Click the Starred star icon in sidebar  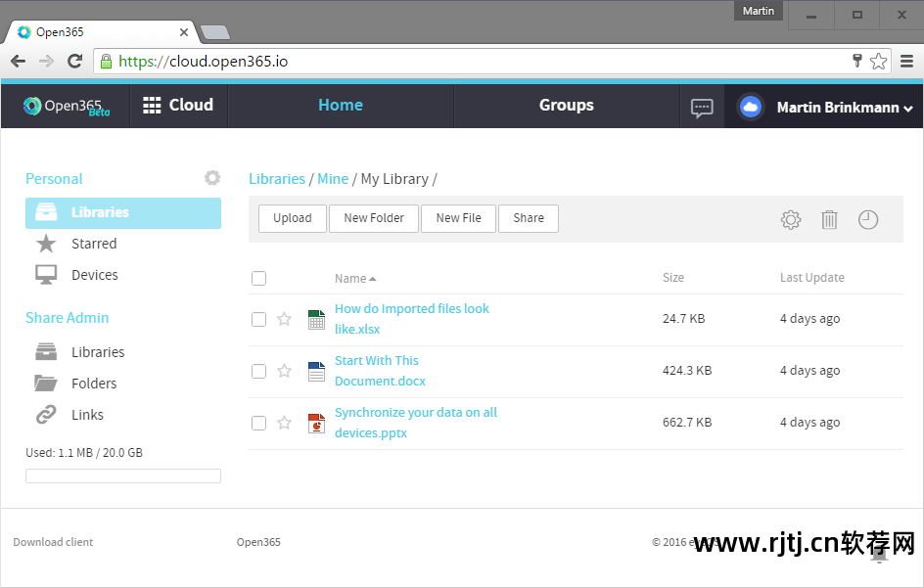(x=46, y=244)
